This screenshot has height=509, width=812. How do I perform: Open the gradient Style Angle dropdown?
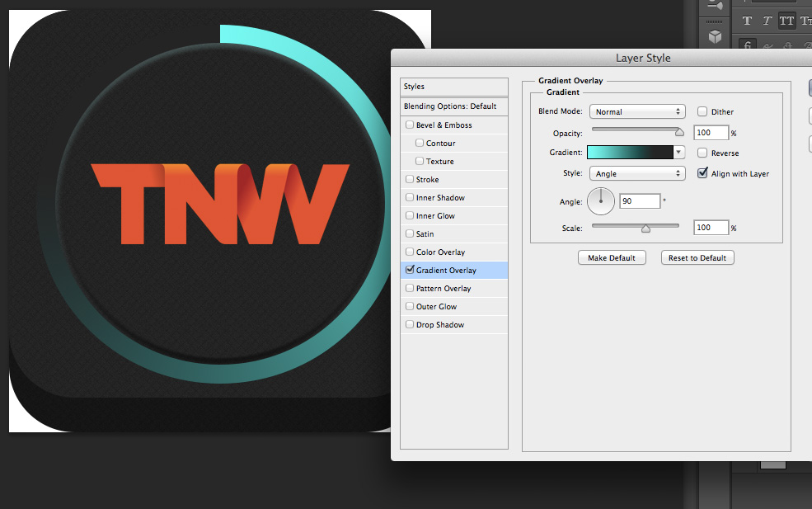pos(637,173)
